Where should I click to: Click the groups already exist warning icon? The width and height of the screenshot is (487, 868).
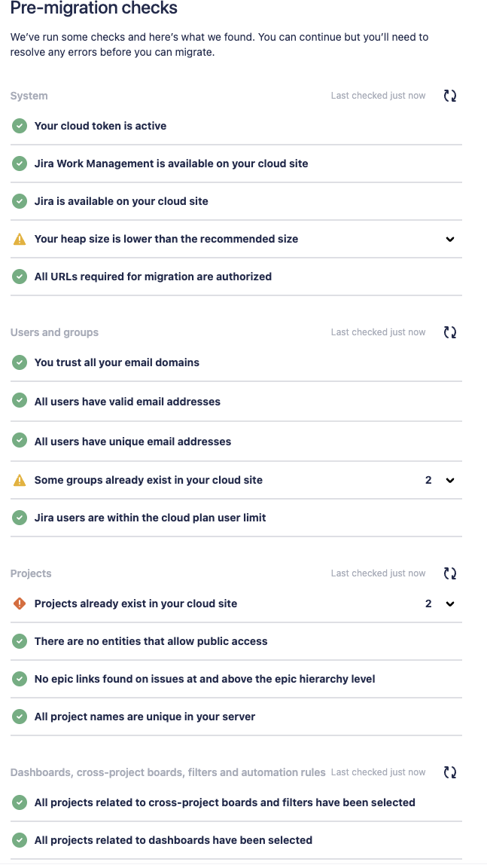(20, 480)
